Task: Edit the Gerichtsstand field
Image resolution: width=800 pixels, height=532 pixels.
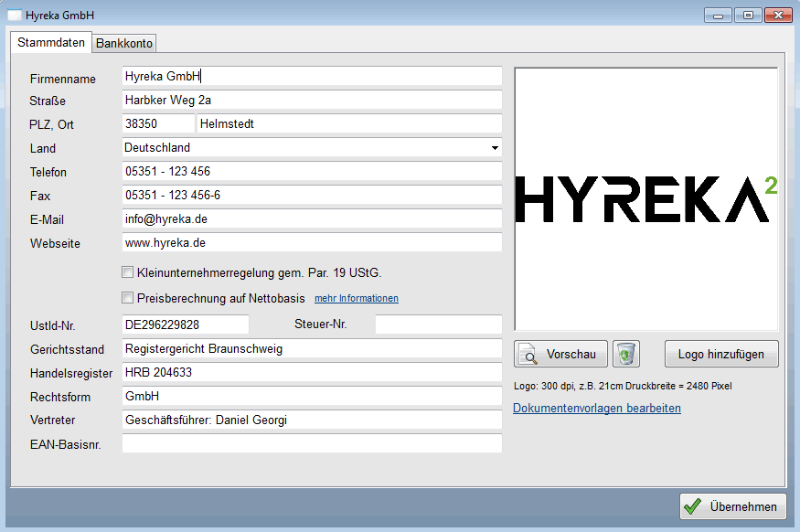Action: [x=312, y=349]
